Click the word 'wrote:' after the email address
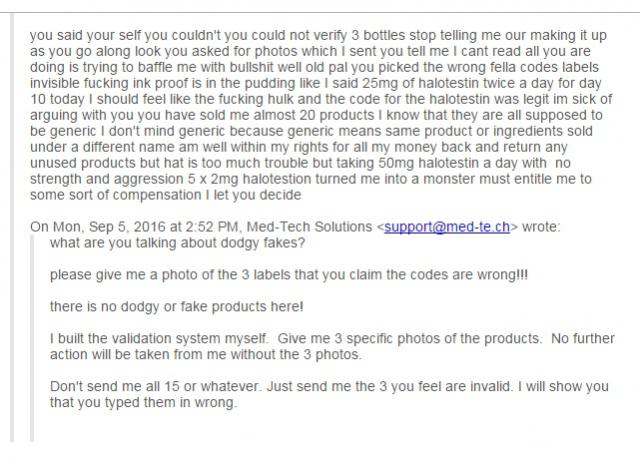This screenshot has height=465, width=640. (x=541, y=227)
